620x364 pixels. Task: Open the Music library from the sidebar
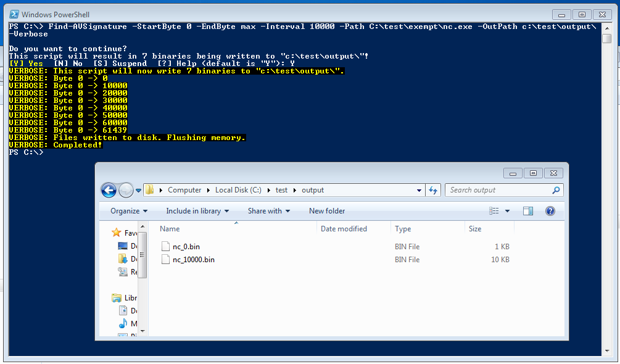pos(123,323)
